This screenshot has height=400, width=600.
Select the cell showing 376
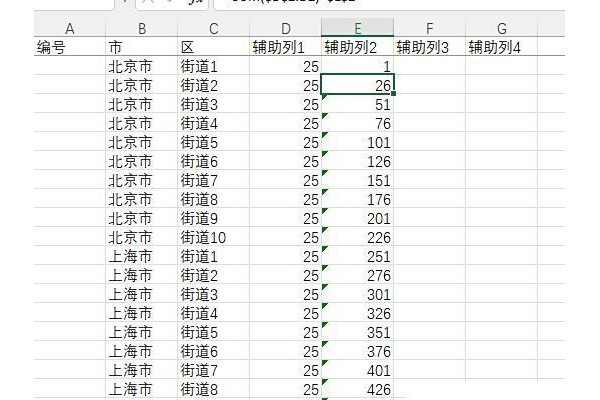[x=357, y=351]
